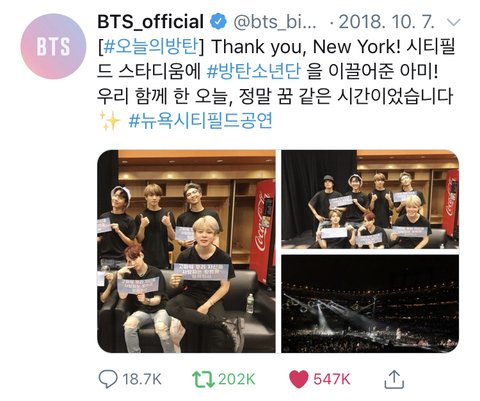The height and width of the screenshot is (401, 480).
Task: Click the tweet text body
Action: (x=276, y=83)
